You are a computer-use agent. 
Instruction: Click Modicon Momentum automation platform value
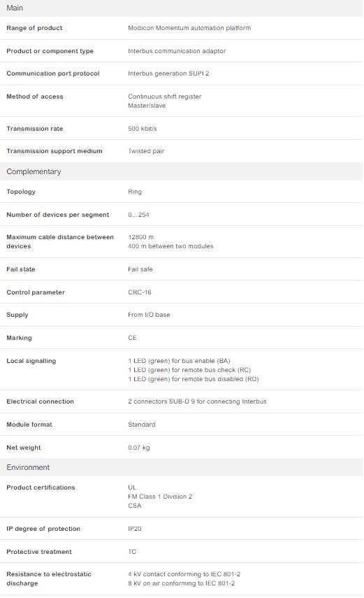tap(189, 28)
